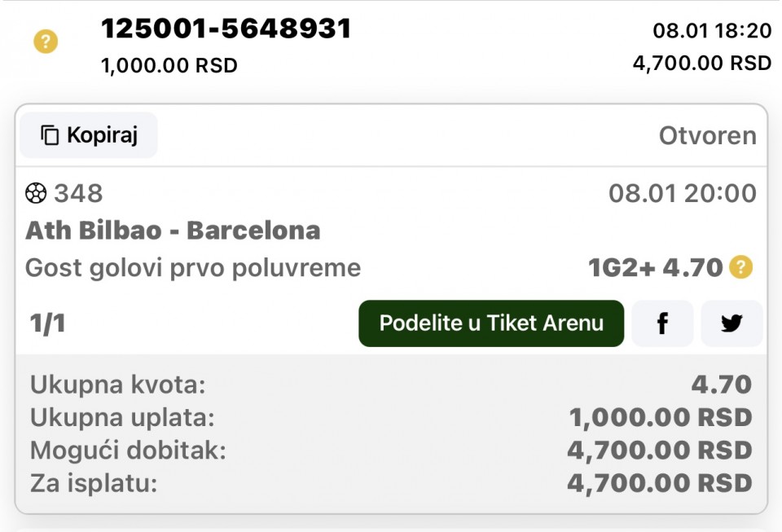Click Za isplatu amount row
This screenshot has width=782, height=532.
[x=391, y=483]
